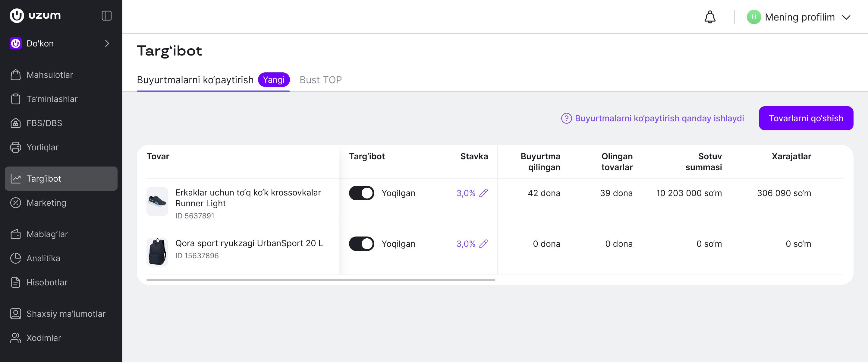Image resolution: width=868 pixels, height=362 pixels.
Task: Click the 42 dona ordered value
Action: (x=544, y=193)
